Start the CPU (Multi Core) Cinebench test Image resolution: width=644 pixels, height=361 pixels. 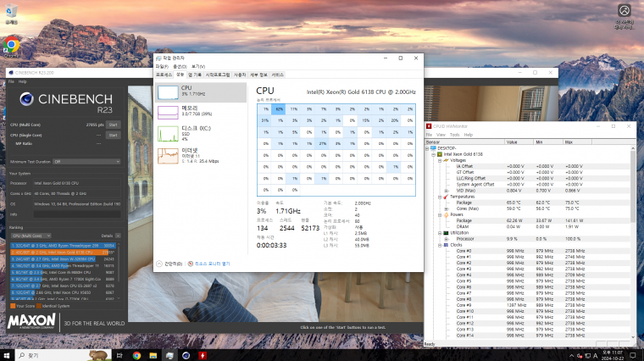[x=114, y=125]
